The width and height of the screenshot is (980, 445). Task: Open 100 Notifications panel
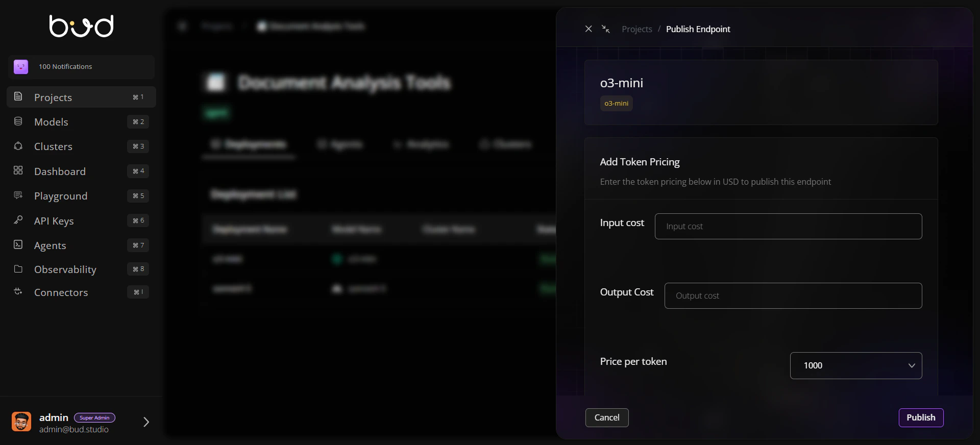(x=81, y=67)
